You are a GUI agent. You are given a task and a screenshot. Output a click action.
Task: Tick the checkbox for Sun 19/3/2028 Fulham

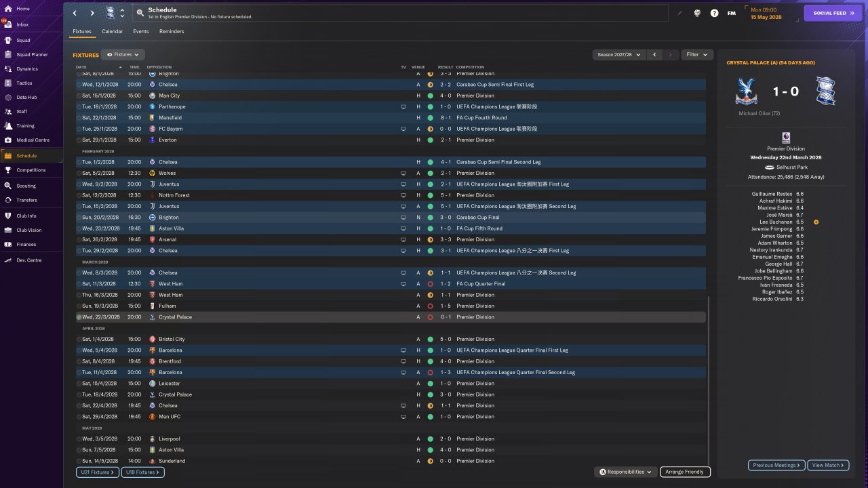pos(79,306)
